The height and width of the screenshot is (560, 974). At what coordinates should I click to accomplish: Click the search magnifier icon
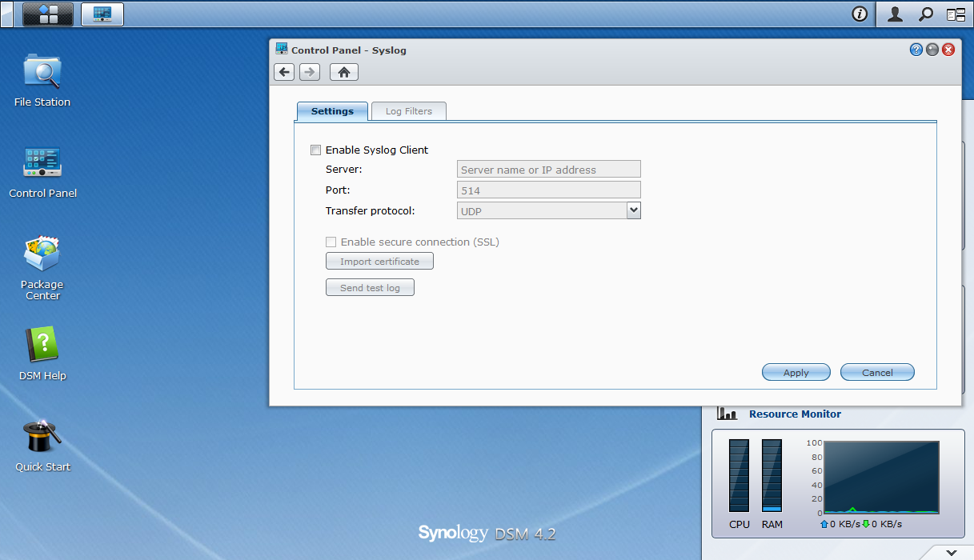pos(925,14)
